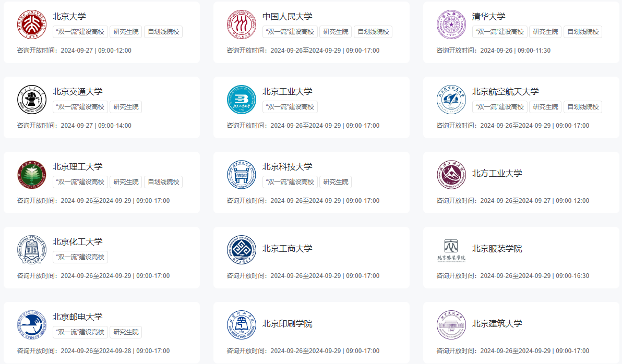Viewport: 622px width, 364px height.
Task: Select the 咨询开放时间 line on 北京工商大学 card
Action: (x=303, y=276)
